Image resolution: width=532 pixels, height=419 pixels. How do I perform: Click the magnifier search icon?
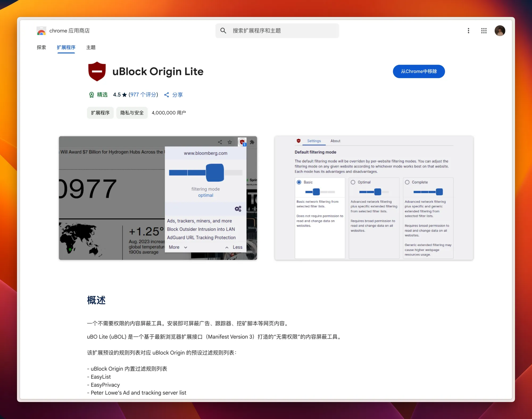tap(223, 31)
